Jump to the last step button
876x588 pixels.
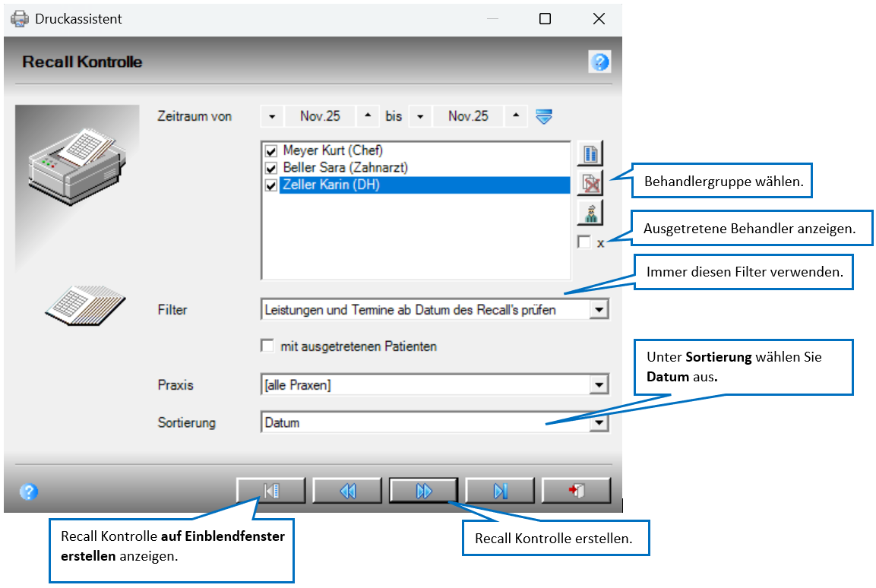[x=500, y=491]
